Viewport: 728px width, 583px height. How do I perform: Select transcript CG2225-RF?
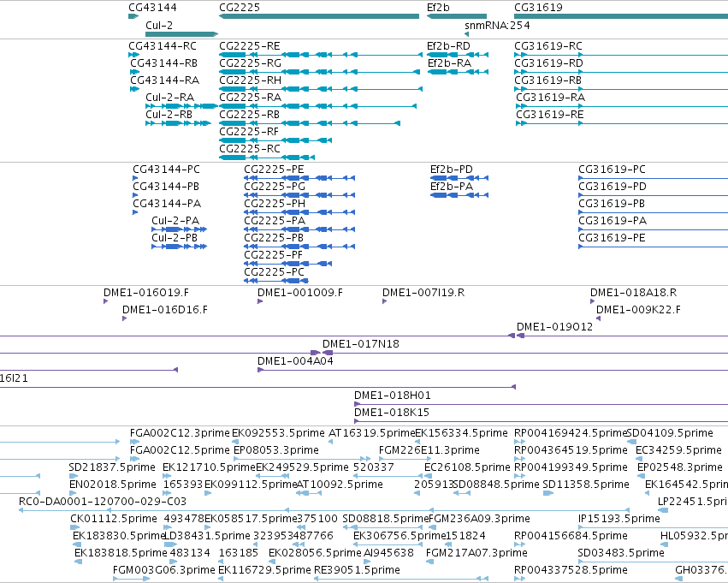tap(275, 140)
